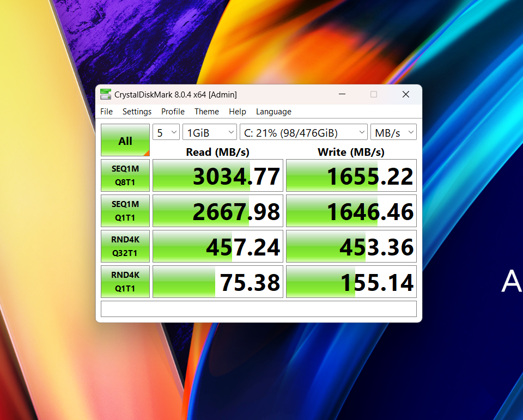Click the comment field below the results
Viewport: 523px width, 420px height.
click(x=259, y=309)
